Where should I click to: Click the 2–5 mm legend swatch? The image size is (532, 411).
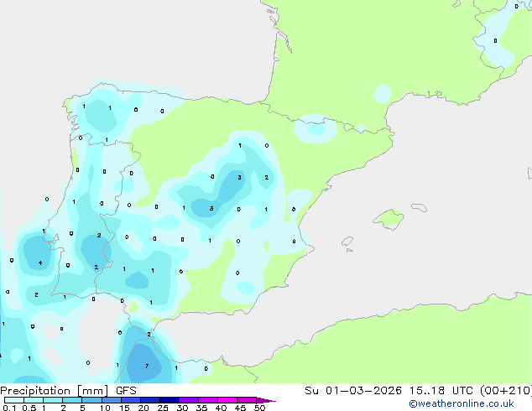[72, 400]
